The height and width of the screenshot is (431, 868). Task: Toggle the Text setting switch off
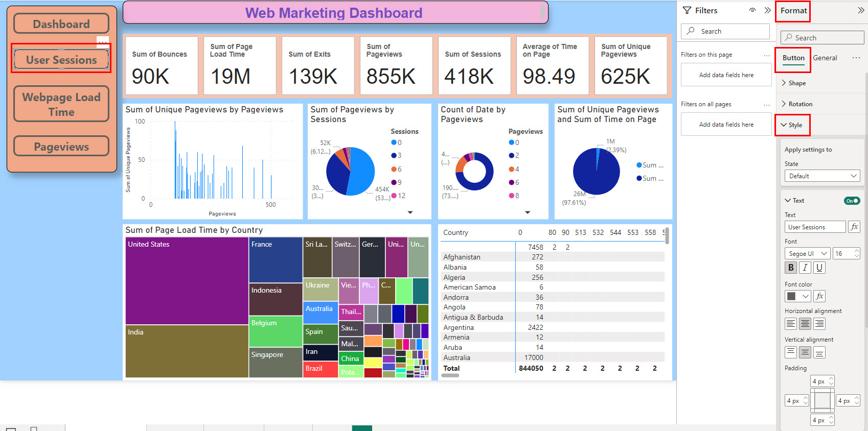click(x=852, y=201)
